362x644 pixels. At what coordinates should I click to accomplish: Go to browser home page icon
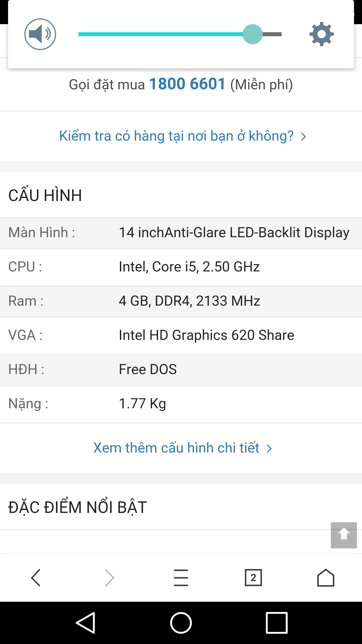click(x=326, y=578)
